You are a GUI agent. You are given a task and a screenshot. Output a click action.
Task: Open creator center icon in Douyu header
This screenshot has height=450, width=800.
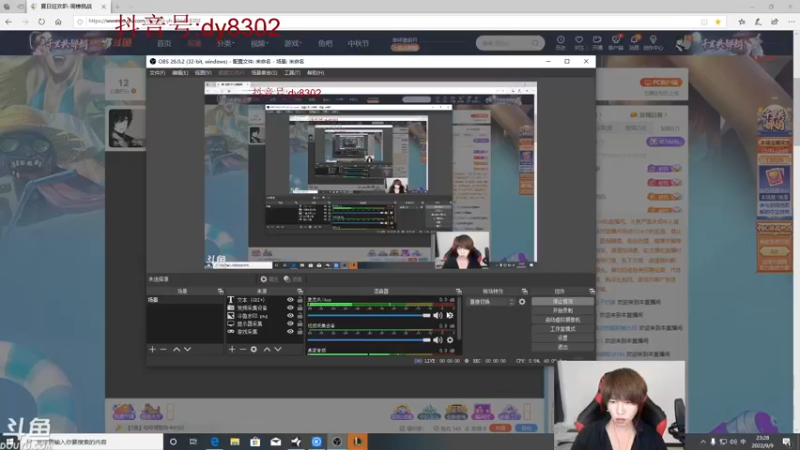653,43
